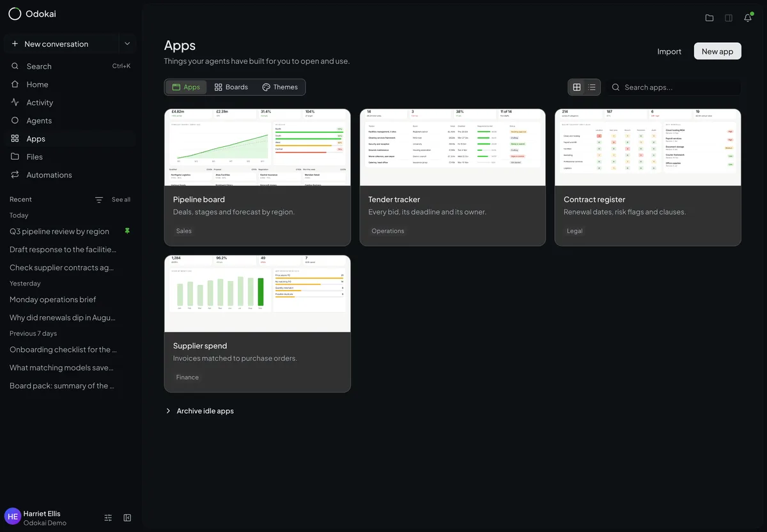Select the Apps tab
This screenshot has height=532, width=767.
pos(186,87)
